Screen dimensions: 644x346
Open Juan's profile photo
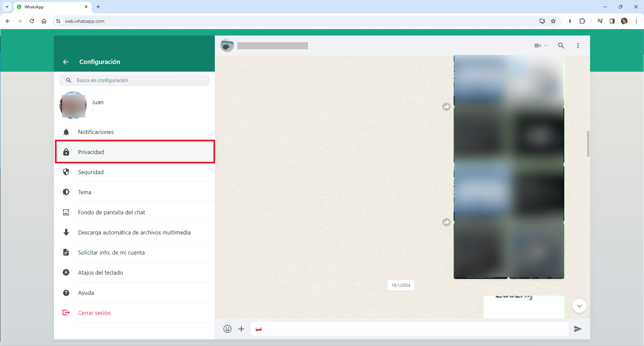click(x=73, y=105)
